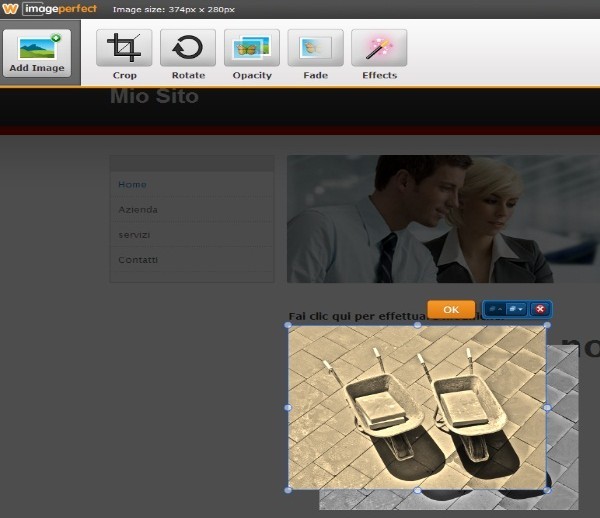This screenshot has height=518, width=600.
Task: Click the right-middle resize handle of image
Action: (x=546, y=408)
